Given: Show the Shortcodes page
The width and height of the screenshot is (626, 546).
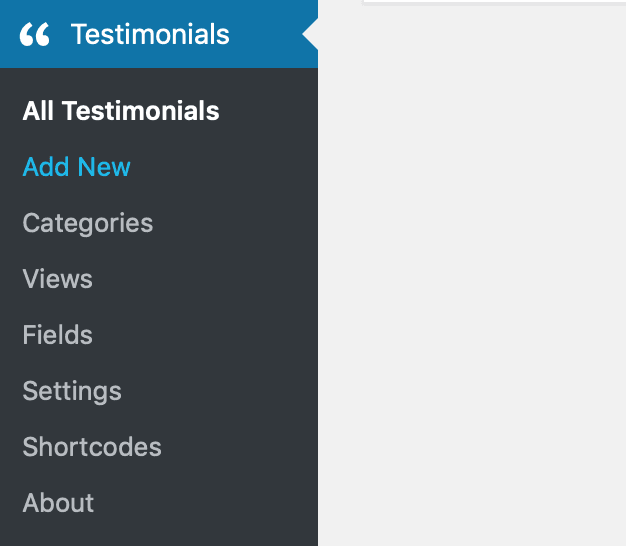Looking at the screenshot, I should pyautogui.click(x=92, y=447).
